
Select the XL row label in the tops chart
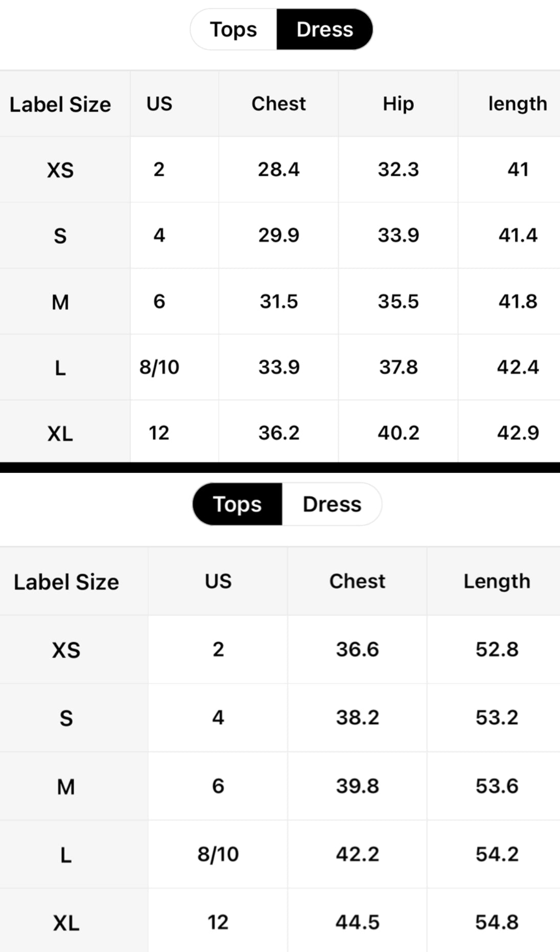pyautogui.click(x=66, y=921)
